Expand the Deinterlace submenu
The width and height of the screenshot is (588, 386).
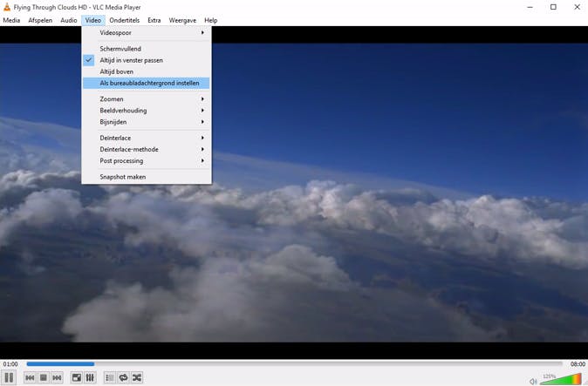coord(147,138)
